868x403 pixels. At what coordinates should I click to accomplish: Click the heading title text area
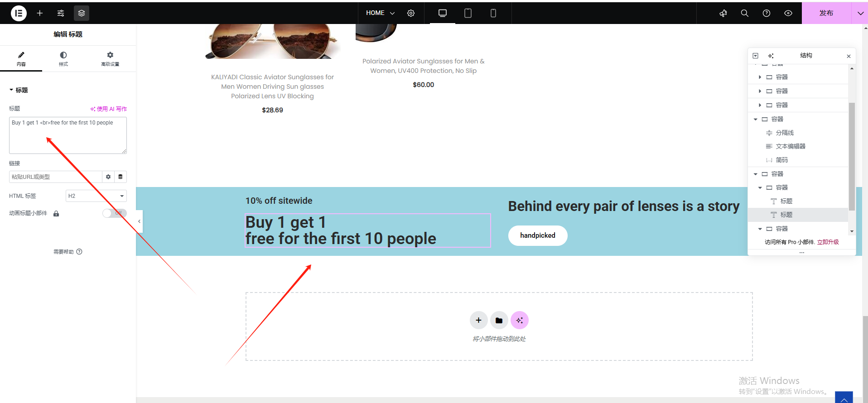(68, 135)
